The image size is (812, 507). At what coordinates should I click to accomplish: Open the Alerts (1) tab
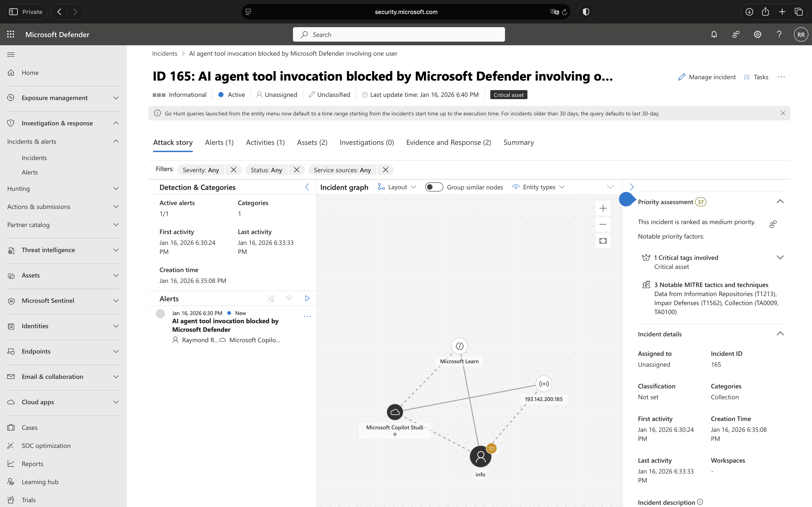click(219, 143)
